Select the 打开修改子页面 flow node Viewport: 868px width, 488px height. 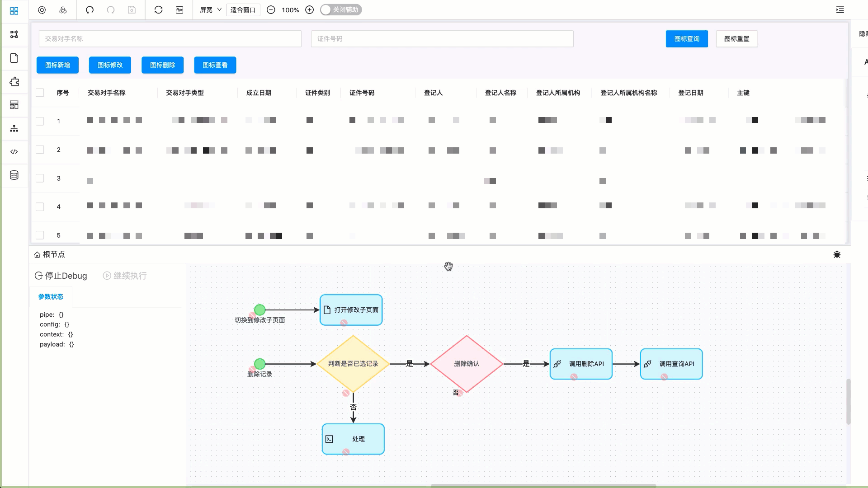[351, 310]
